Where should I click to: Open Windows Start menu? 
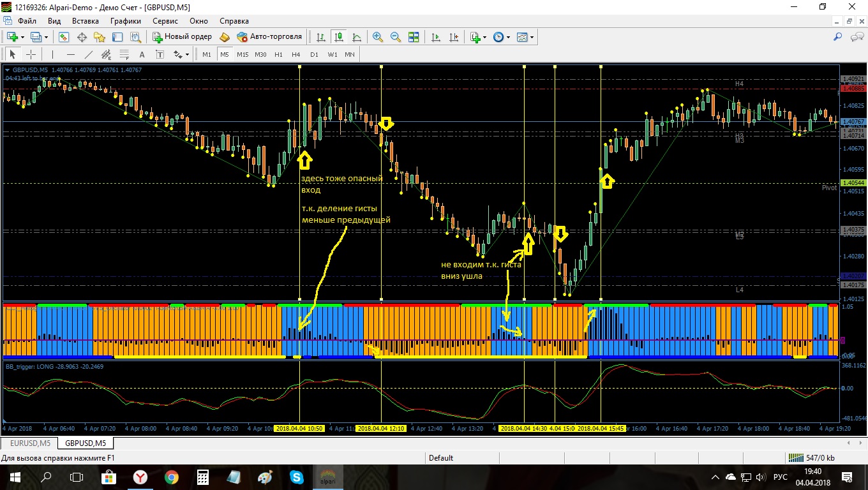[x=15, y=477]
